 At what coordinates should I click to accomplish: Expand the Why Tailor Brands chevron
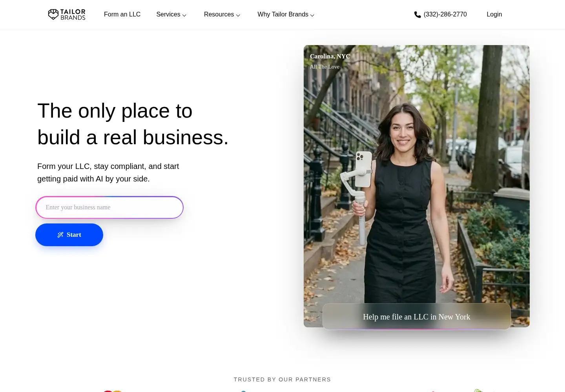point(312,15)
